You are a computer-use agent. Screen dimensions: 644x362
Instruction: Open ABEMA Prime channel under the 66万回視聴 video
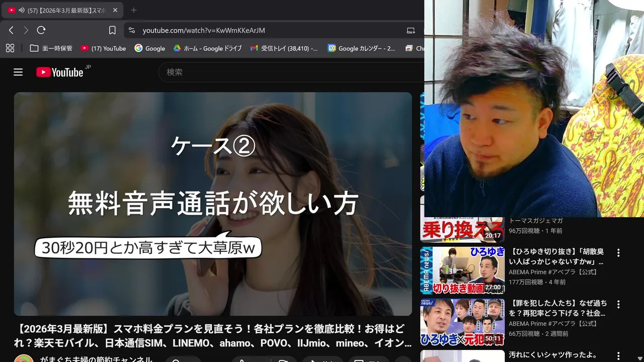(x=553, y=324)
